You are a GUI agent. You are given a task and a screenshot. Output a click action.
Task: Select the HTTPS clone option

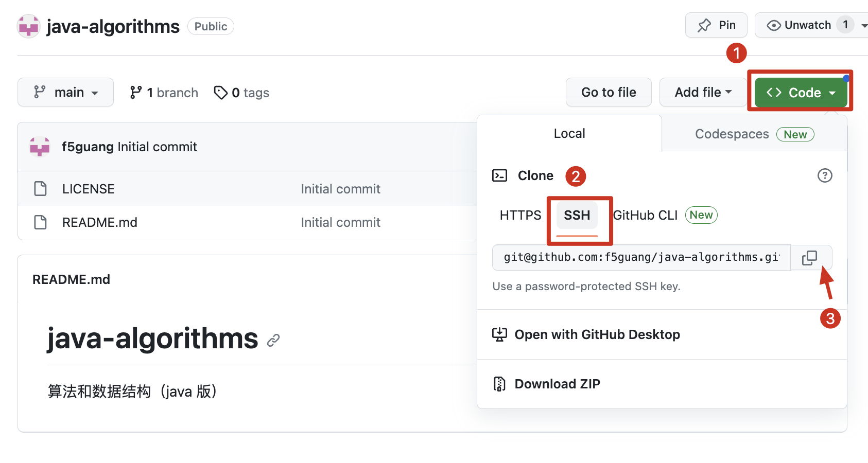click(520, 215)
